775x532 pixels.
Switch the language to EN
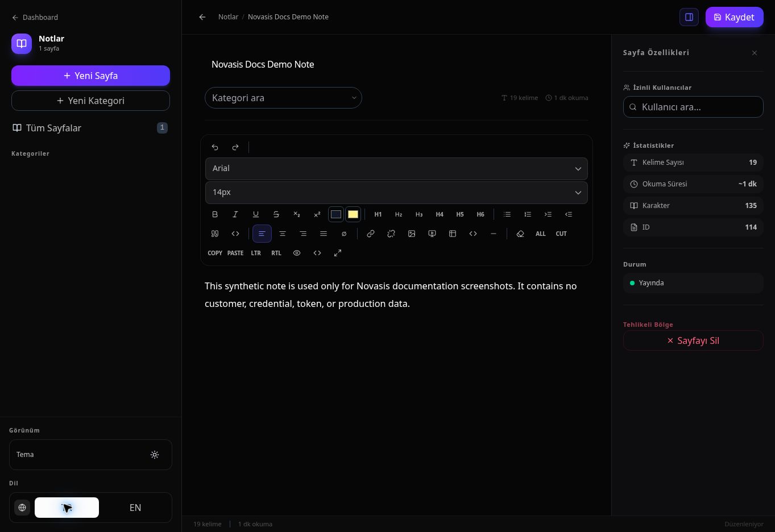click(x=135, y=508)
